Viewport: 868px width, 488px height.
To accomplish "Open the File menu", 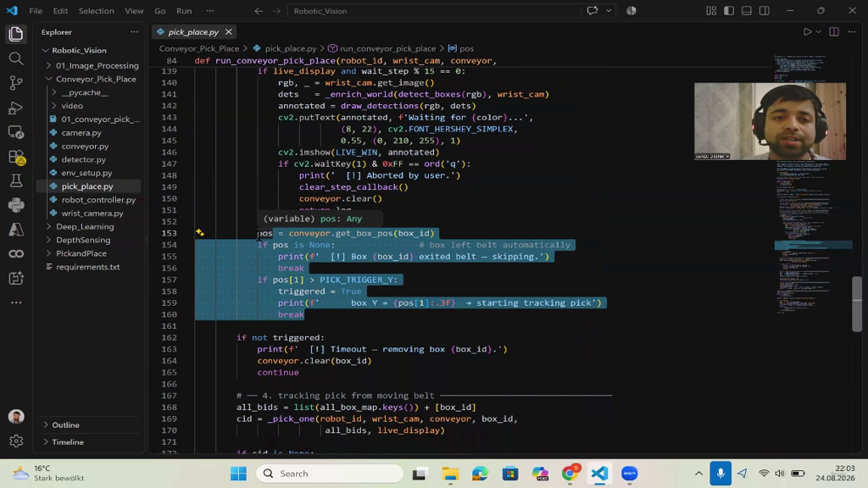I will [36, 11].
